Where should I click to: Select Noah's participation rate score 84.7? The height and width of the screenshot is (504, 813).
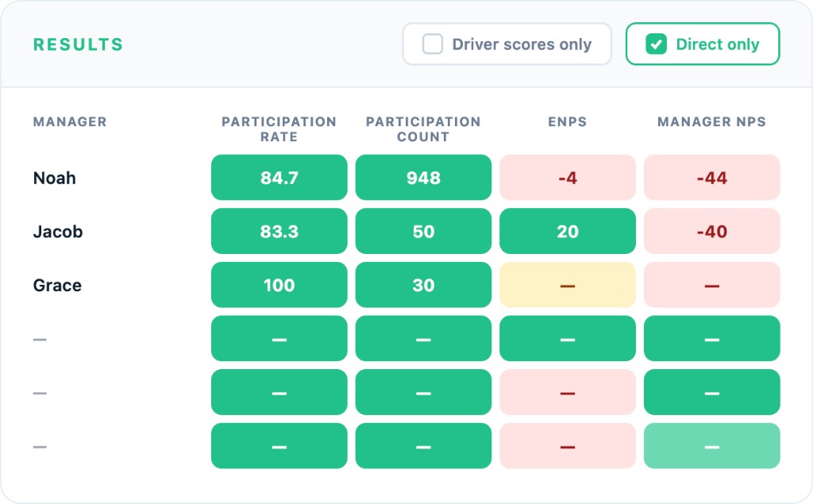(279, 178)
